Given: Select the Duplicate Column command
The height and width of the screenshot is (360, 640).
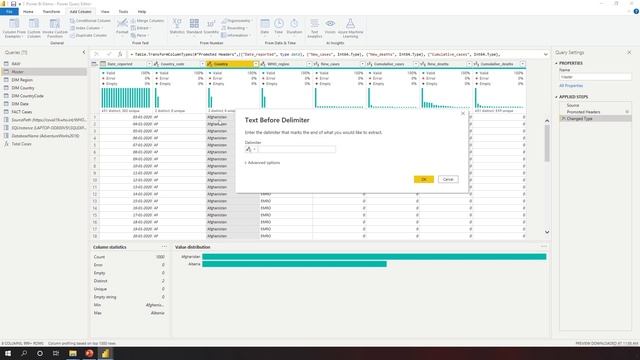Looking at the screenshot, I should (88, 35).
